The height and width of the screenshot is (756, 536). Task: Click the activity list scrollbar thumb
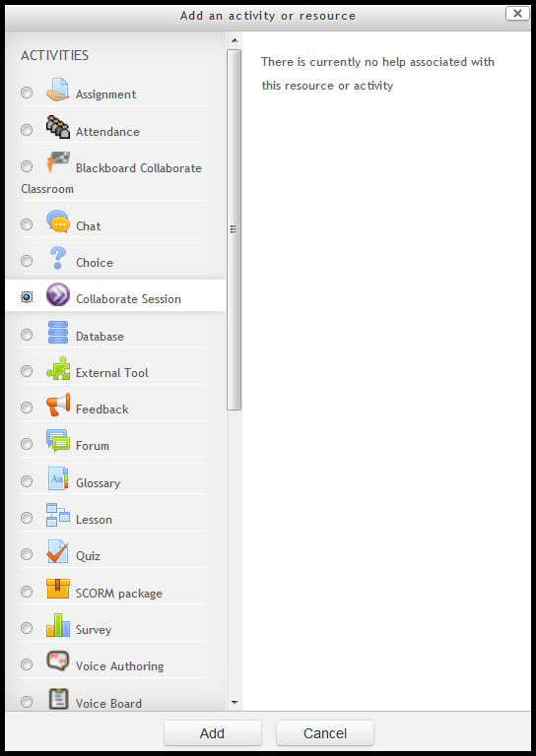click(x=234, y=229)
